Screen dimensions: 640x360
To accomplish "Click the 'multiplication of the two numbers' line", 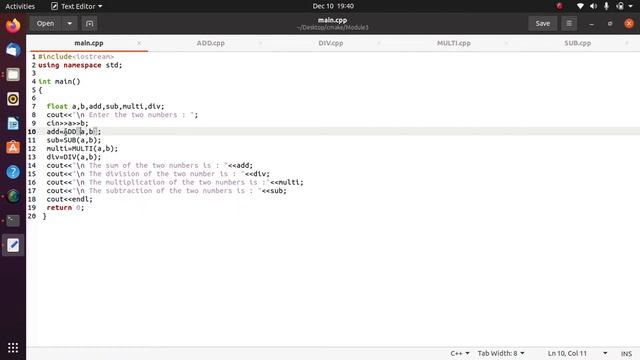I will click(175, 182).
